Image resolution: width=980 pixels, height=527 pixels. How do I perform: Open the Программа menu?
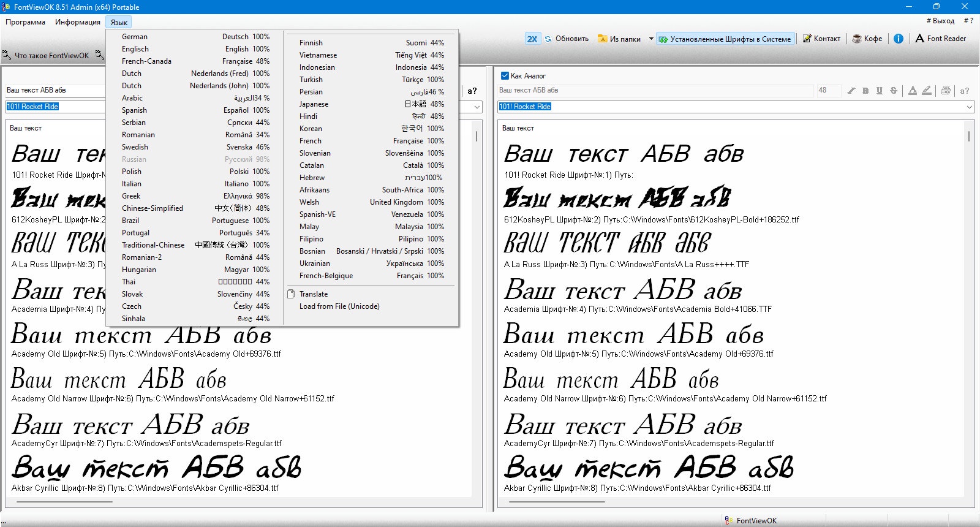(x=26, y=22)
